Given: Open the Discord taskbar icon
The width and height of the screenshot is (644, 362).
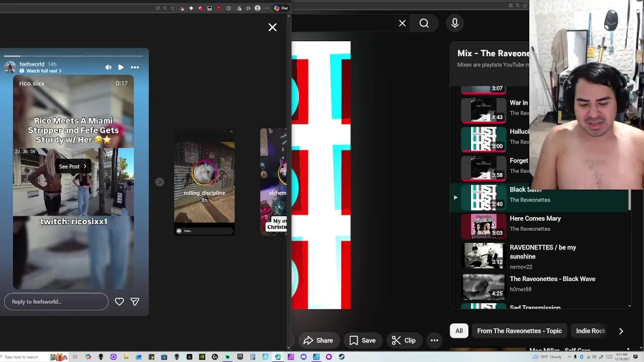Looking at the screenshot, I should tap(303, 357).
